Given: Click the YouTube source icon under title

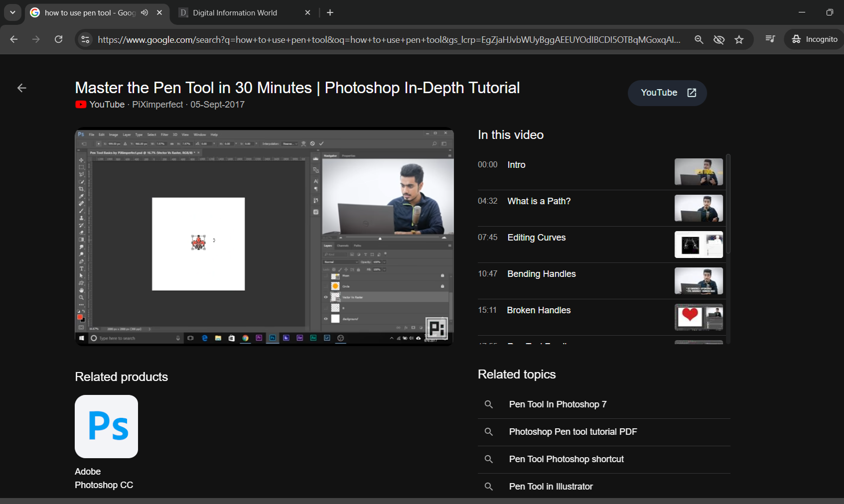Looking at the screenshot, I should point(81,105).
